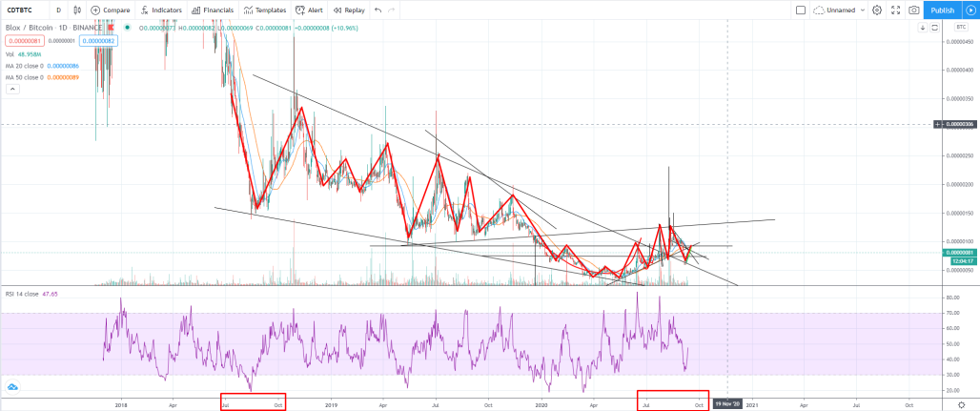Image resolution: width=980 pixels, height=411 pixels.
Task: Open chart settings gear
Action: pos(877,10)
